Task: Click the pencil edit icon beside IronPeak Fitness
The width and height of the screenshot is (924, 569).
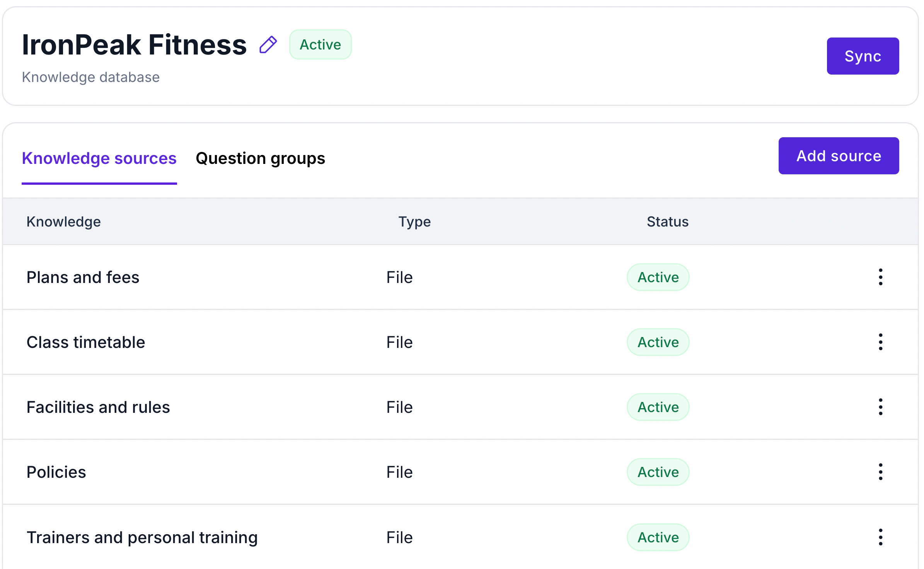Action: click(268, 44)
